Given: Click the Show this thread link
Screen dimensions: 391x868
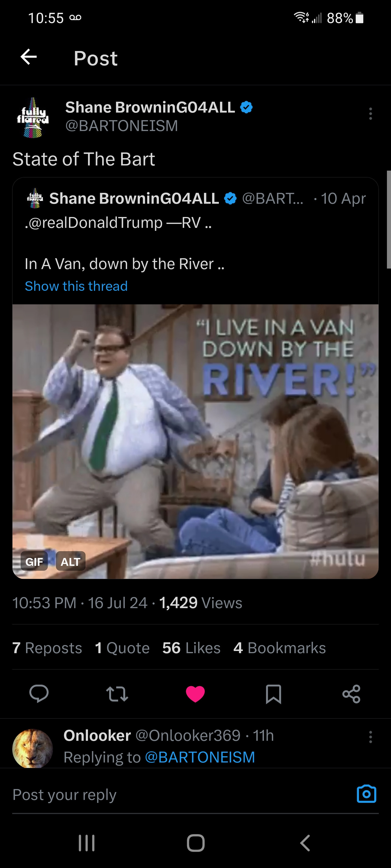Looking at the screenshot, I should click(76, 286).
